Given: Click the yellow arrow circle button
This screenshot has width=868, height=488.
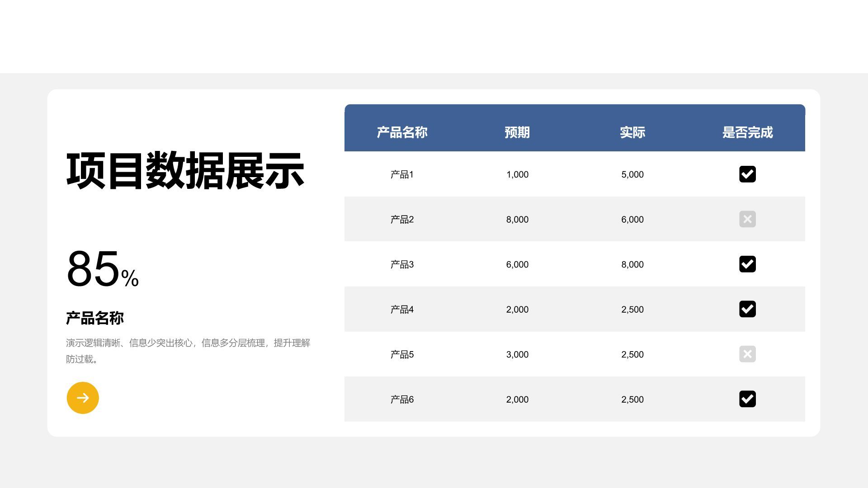Looking at the screenshot, I should (83, 398).
